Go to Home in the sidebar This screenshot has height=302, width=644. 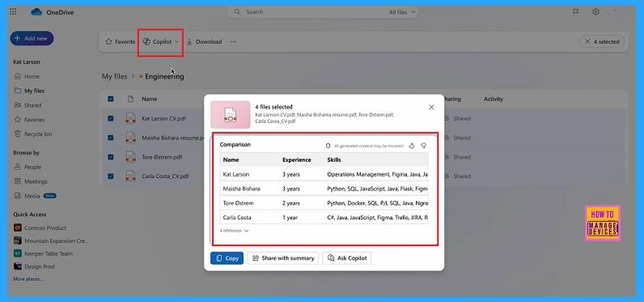(28, 76)
